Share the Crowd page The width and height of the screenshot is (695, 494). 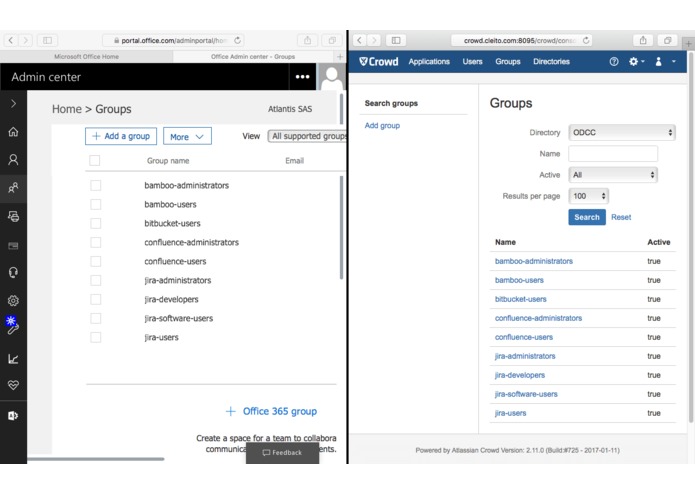click(x=643, y=40)
